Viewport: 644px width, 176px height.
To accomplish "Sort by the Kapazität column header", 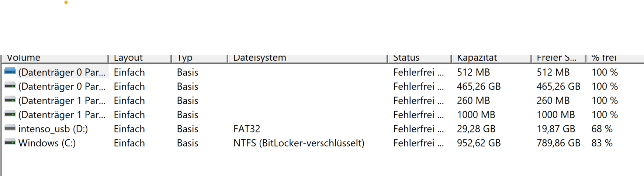I will (x=491, y=58).
